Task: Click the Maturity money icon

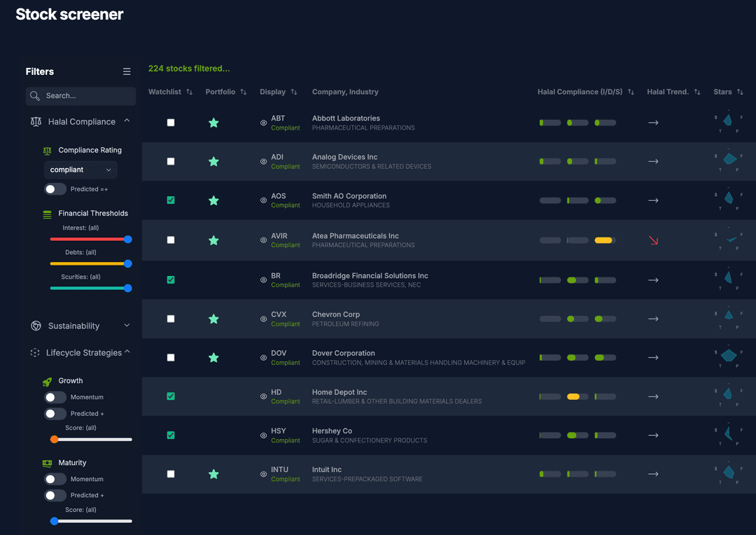Action: click(x=48, y=463)
